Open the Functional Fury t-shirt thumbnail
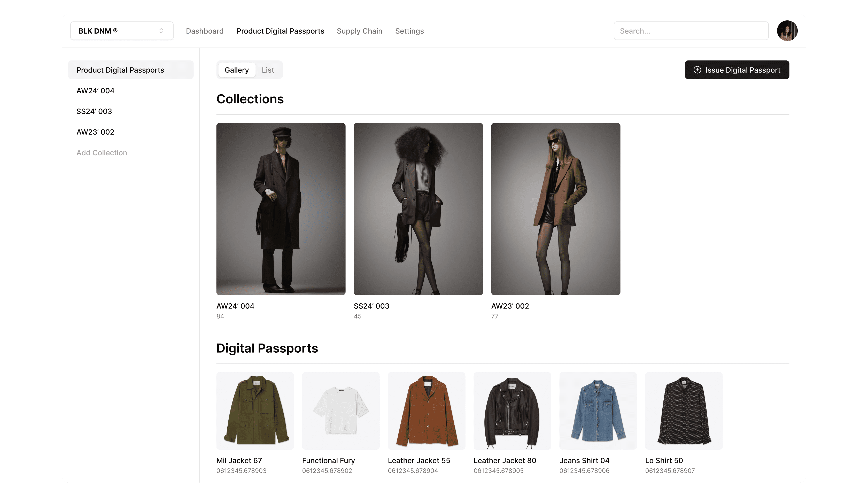This screenshot has height=496, width=868. 341,410
